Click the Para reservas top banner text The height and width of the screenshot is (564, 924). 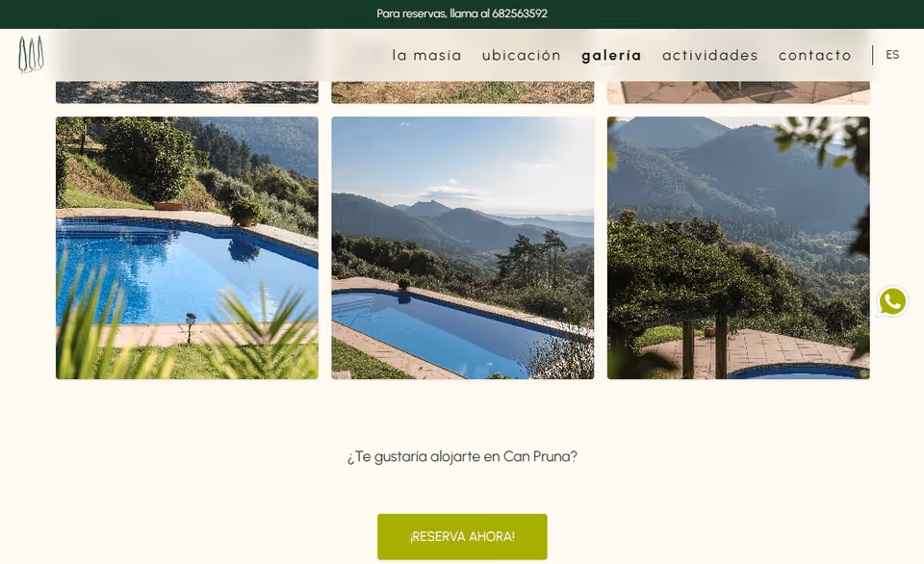462,13
